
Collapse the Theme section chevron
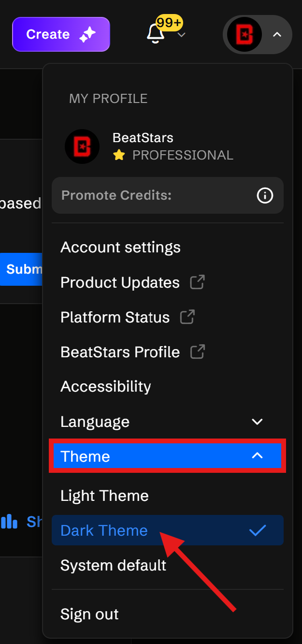point(258,455)
